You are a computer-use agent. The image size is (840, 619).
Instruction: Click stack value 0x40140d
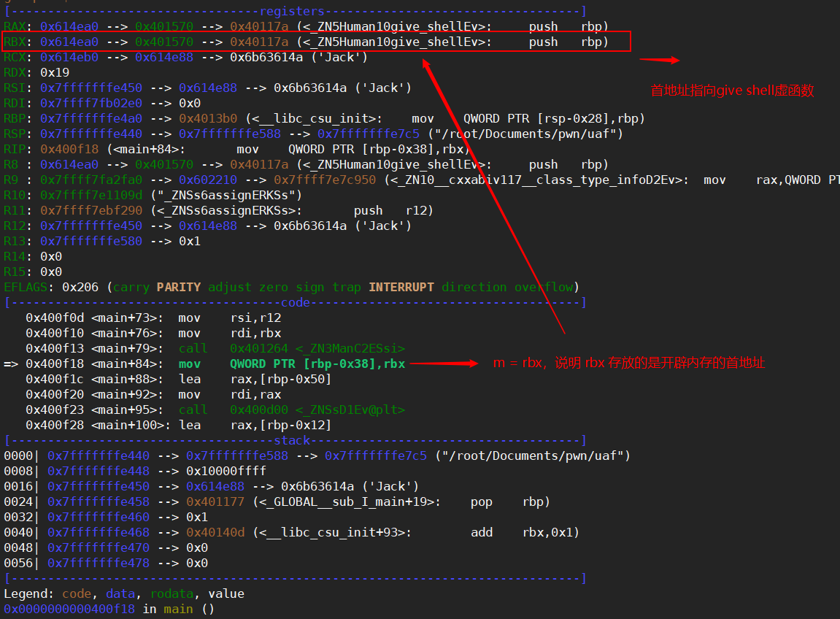pos(215,533)
